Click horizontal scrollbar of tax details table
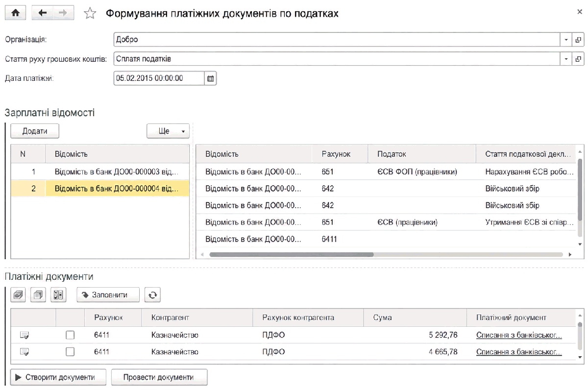The image size is (588, 390). pyautogui.click(x=292, y=255)
